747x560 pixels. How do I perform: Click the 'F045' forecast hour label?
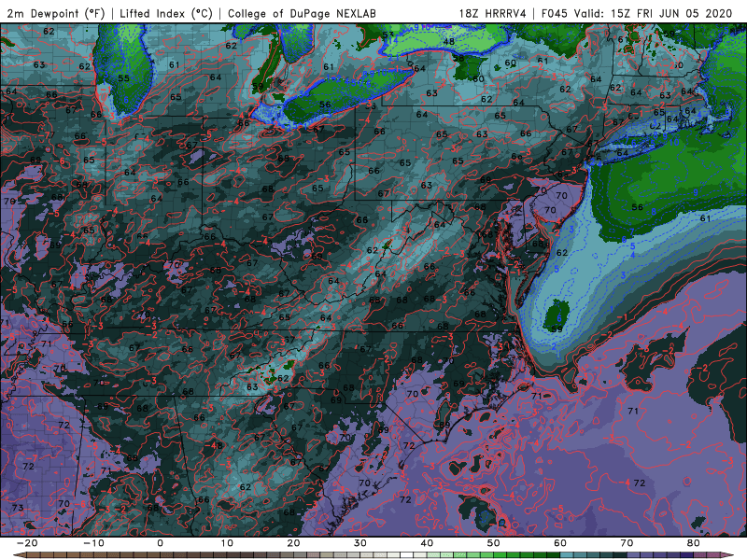[555, 13]
